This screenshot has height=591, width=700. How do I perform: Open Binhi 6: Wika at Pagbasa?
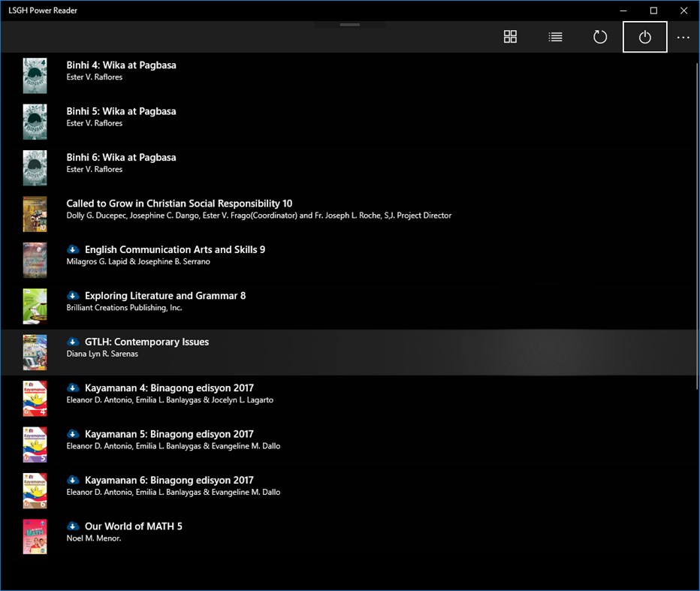[x=122, y=157]
